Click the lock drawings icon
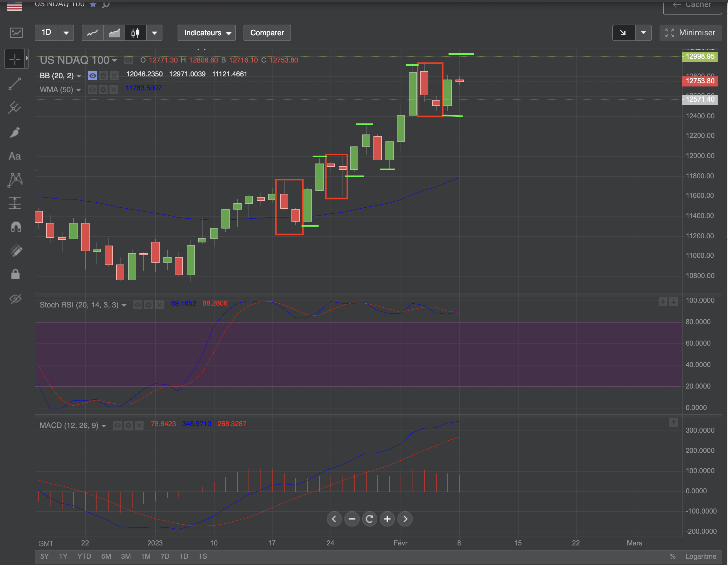 click(x=15, y=274)
